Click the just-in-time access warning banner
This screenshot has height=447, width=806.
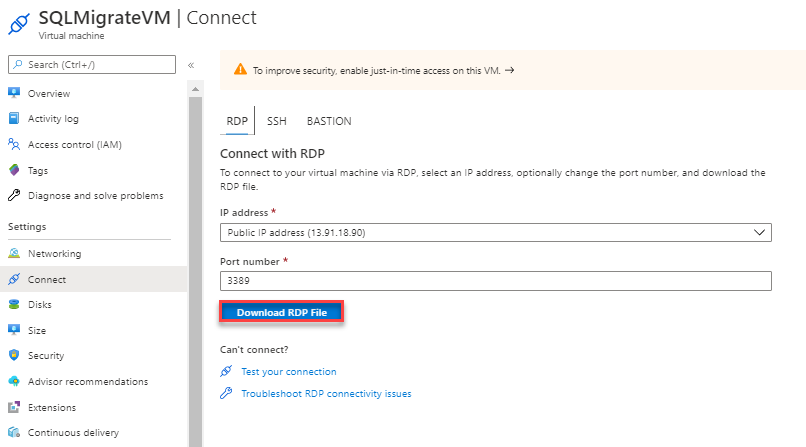point(510,71)
